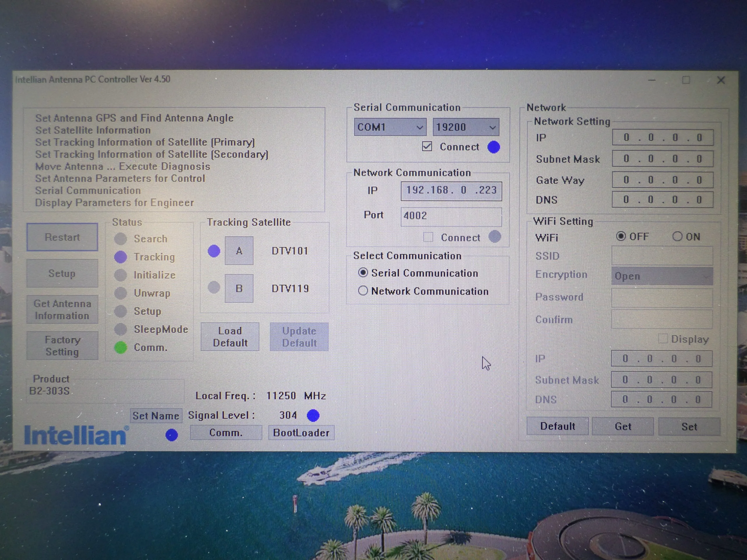Click blue indicator beside Intellian logo
This screenshot has height=560, width=747.
[x=172, y=435]
